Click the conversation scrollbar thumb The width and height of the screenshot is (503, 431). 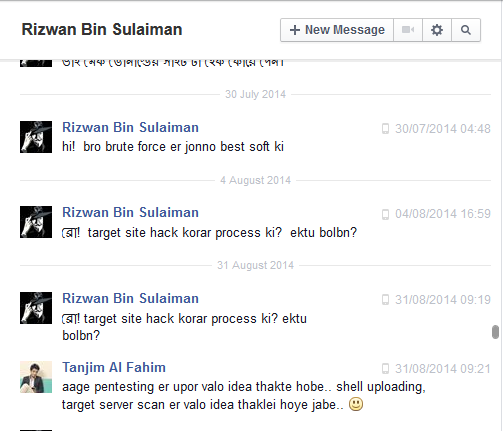[x=495, y=332]
